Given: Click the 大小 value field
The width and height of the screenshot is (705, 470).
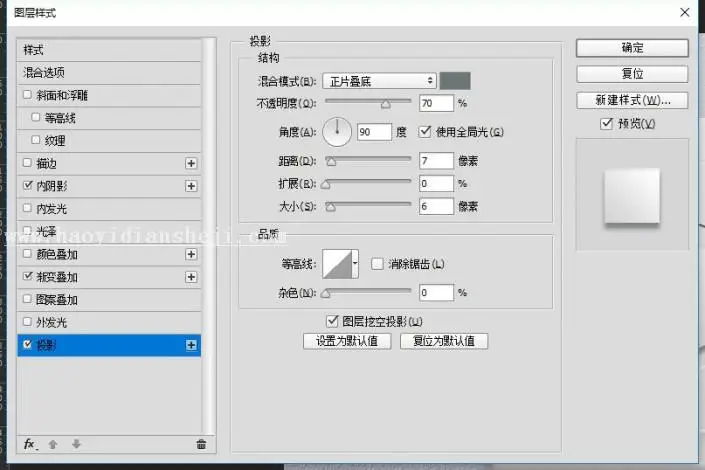Looking at the screenshot, I should click(x=436, y=206).
